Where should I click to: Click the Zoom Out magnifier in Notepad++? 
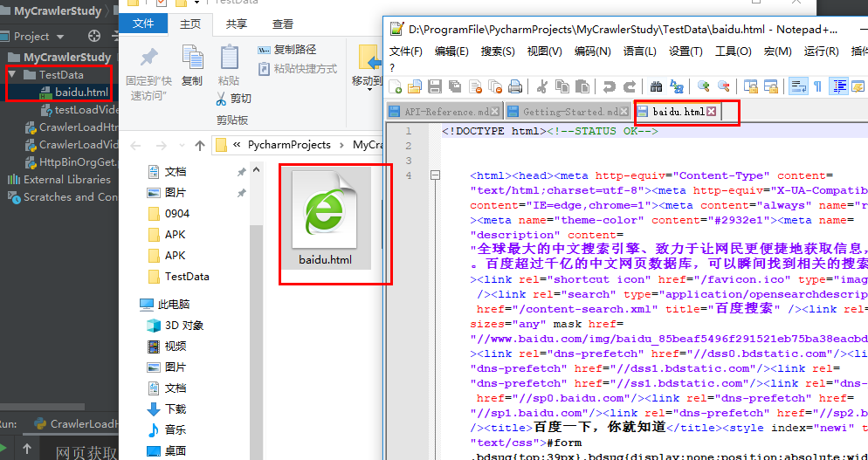click(723, 86)
